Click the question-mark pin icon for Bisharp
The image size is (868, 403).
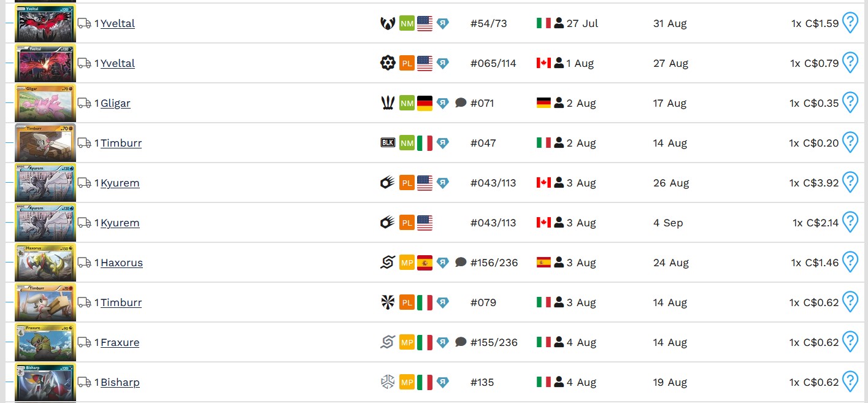coord(850,382)
